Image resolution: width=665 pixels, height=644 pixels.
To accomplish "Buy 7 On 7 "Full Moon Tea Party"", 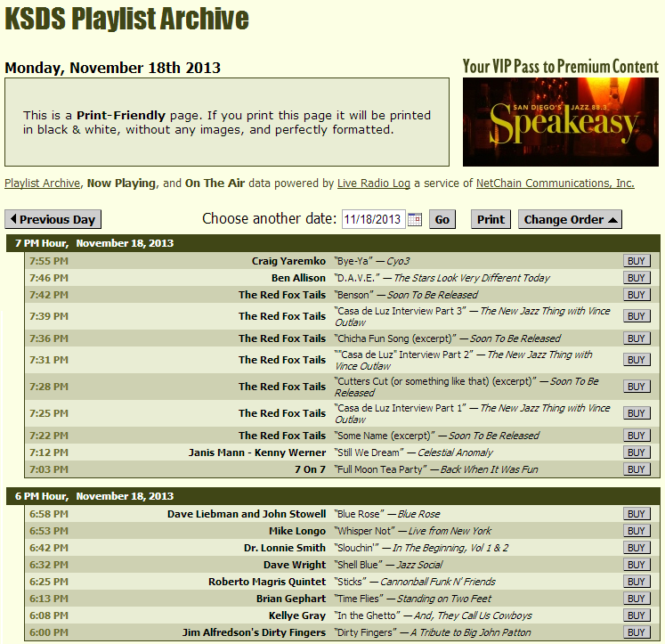I will tap(637, 469).
